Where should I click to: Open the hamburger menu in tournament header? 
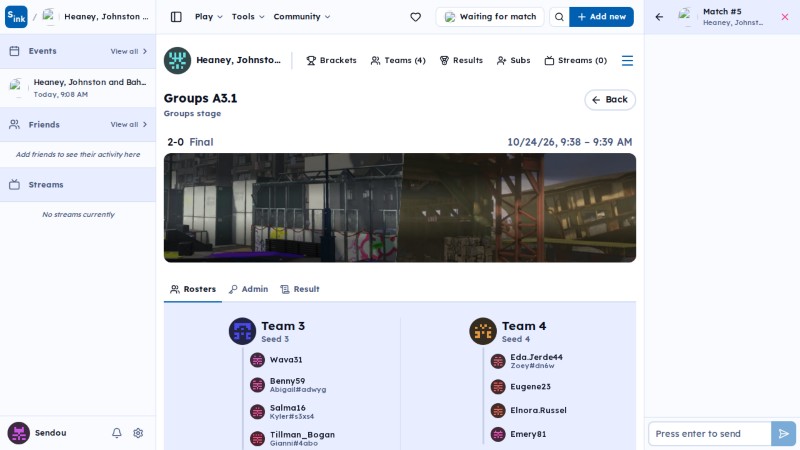click(x=627, y=61)
